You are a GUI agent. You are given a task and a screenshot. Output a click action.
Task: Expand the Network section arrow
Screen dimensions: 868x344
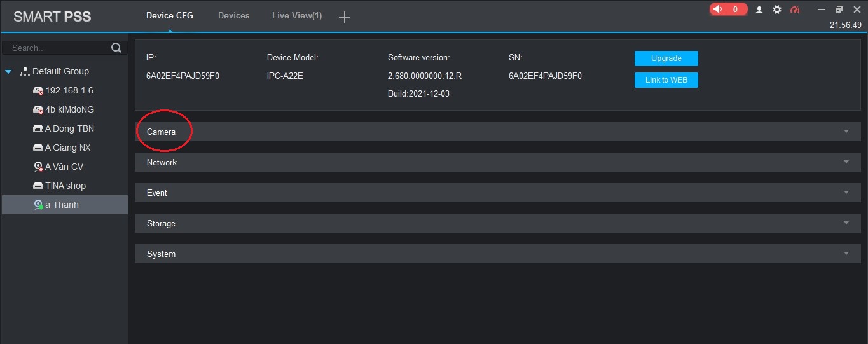coord(846,162)
